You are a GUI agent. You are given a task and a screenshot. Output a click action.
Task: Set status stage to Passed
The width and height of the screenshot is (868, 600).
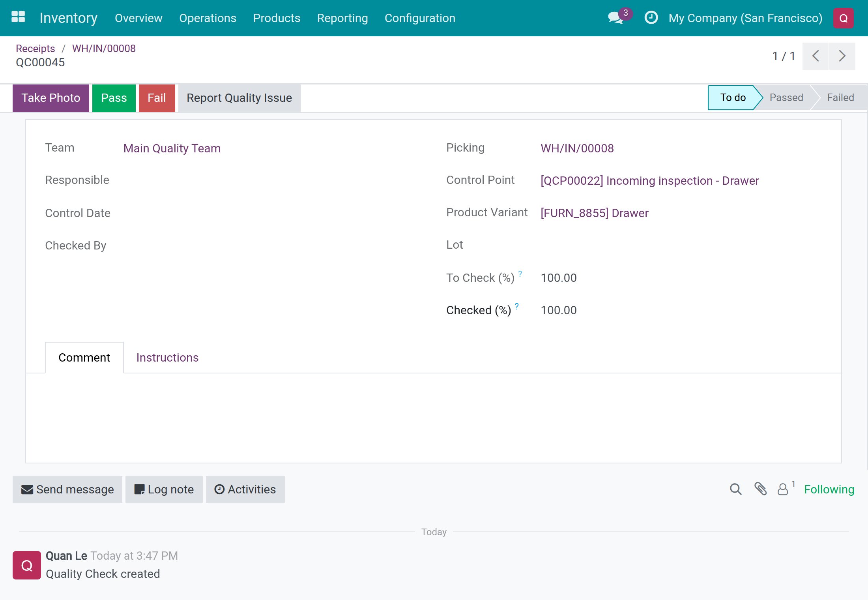click(x=786, y=97)
